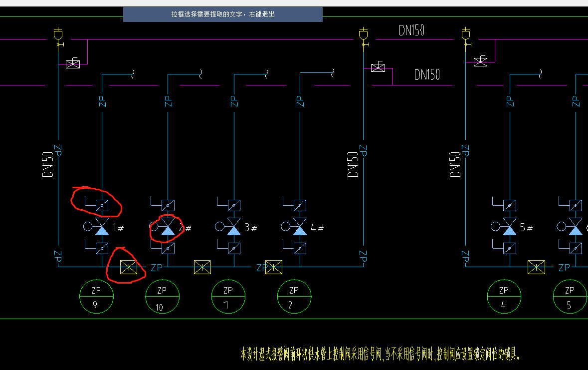588x370 pixels.
Task: Select the horizontal ZP label right of the rightmost yellow valve box
Action: [564, 268]
